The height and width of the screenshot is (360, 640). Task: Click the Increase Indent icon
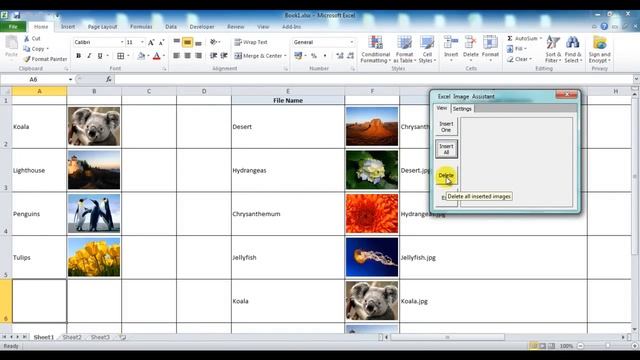click(224, 56)
